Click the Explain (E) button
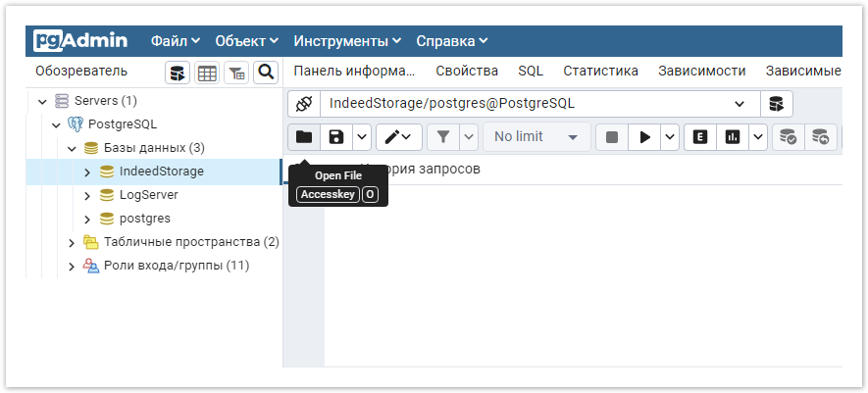The width and height of the screenshot is (868, 393). click(x=699, y=137)
